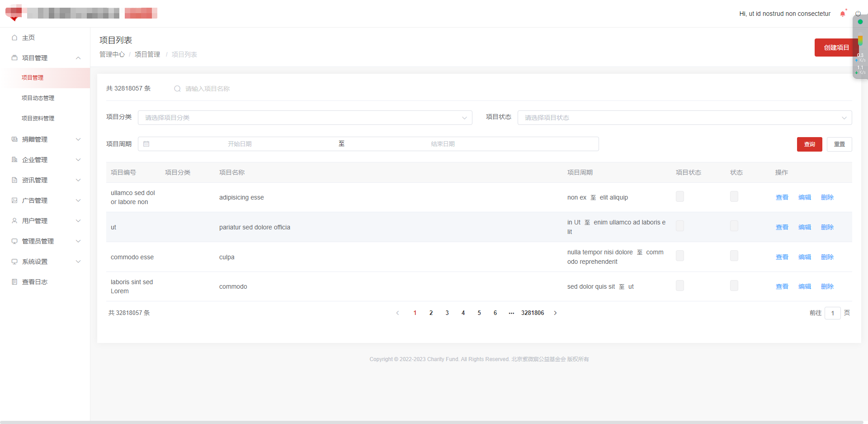The height and width of the screenshot is (424, 868).
Task: Click the 企业管理 building icon
Action: pyautogui.click(x=14, y=160)
